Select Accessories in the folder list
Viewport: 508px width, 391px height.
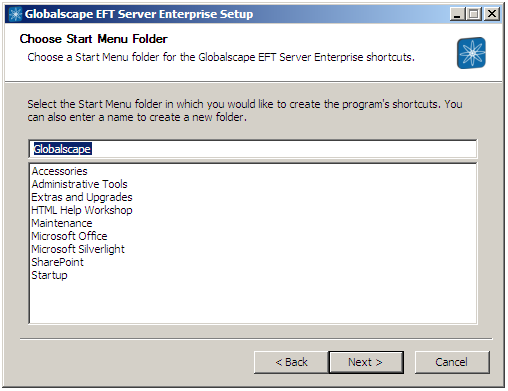pyautogui.click(x=59, y=171)
